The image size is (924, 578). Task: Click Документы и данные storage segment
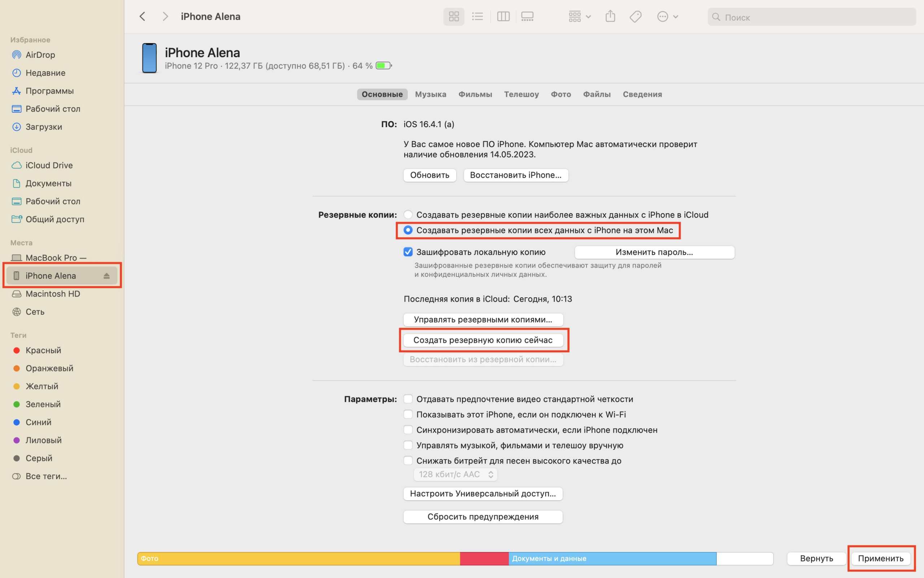613,558
